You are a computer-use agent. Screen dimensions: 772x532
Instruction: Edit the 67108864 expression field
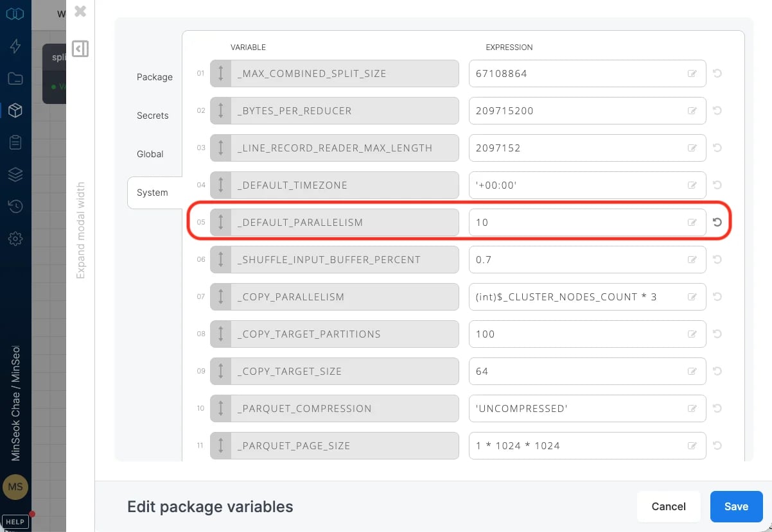588,73
